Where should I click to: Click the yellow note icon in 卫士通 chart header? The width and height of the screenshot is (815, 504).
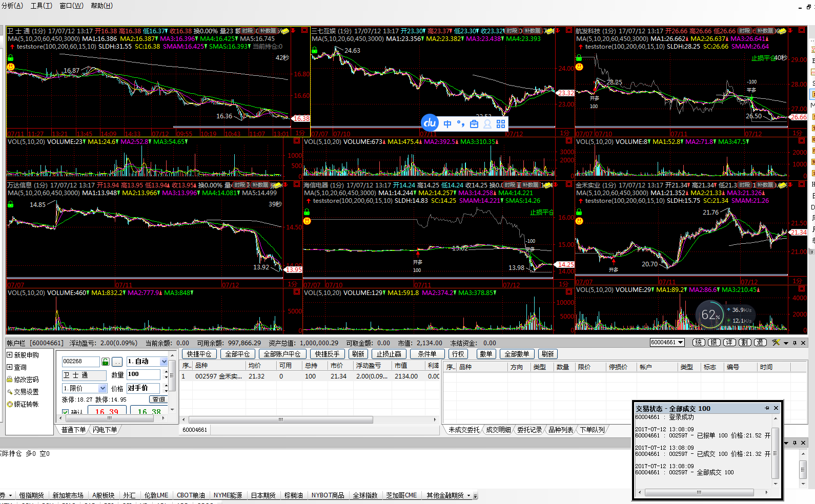pos(284,31)
